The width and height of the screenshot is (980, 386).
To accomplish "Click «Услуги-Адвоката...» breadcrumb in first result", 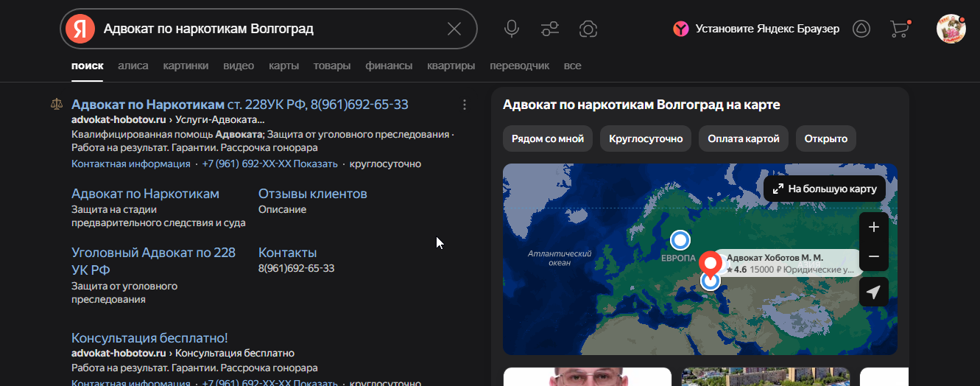I will coord(219,119).
